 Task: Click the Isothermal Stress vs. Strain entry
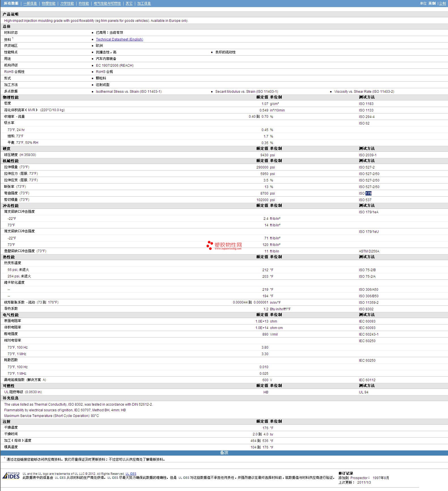129,92
